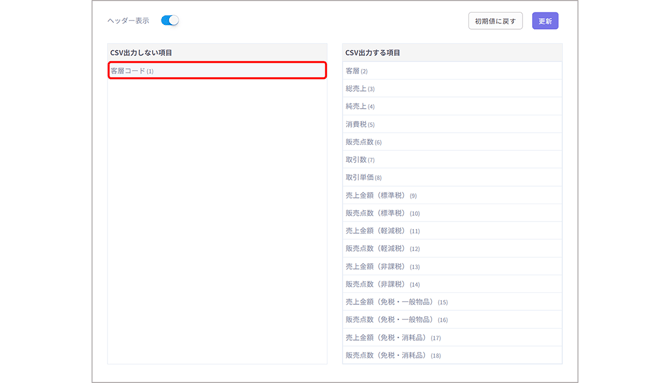Select 客層コード (1) in the non-output list
This screenshot has width=670, height=383.
coord(217,71)
